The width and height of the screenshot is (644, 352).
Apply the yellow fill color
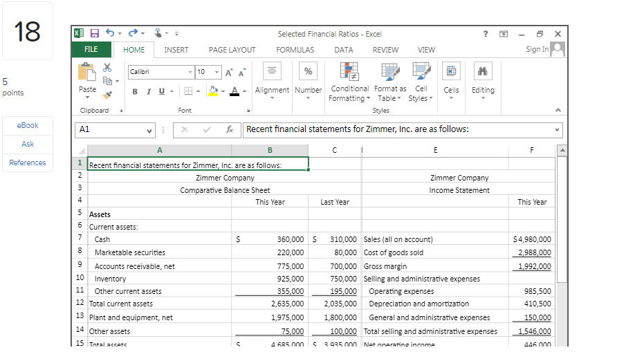pos(213,91)
